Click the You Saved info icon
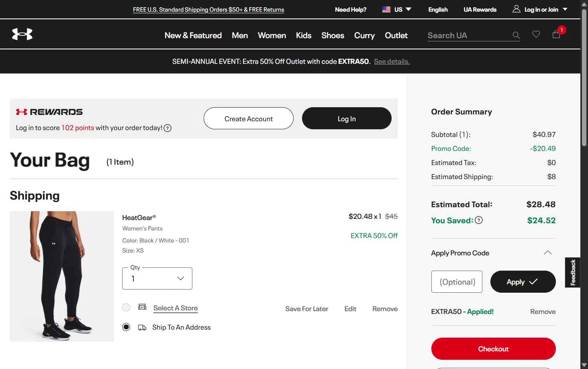 [x=479, y=220]
